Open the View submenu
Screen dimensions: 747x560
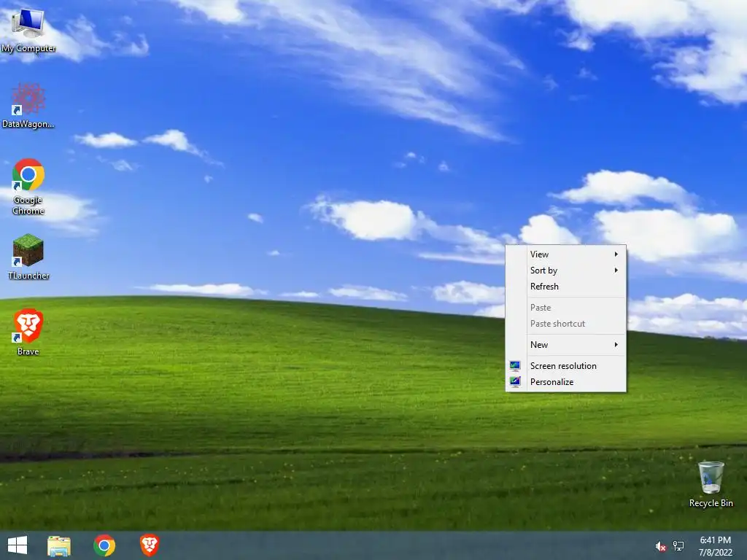pyautogui.click(x=566, y=254)
